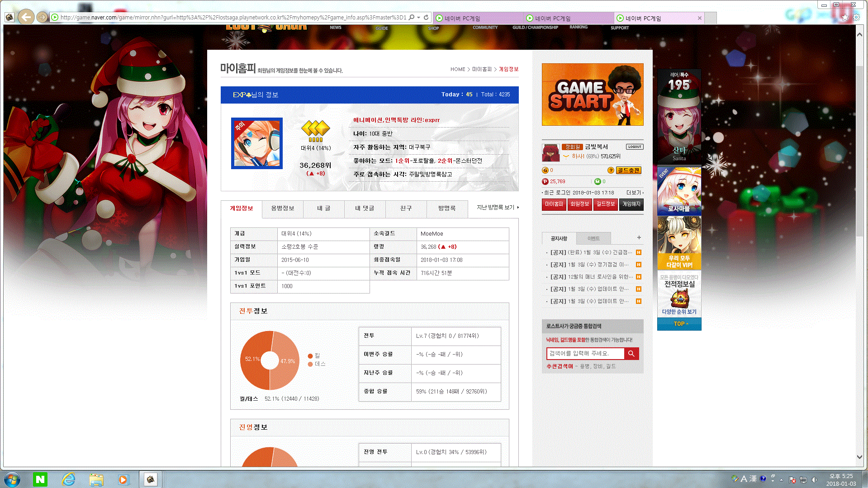Click the page scrollbar down arrow
Screen dimensions: 868x488
[x=859, y=457]
